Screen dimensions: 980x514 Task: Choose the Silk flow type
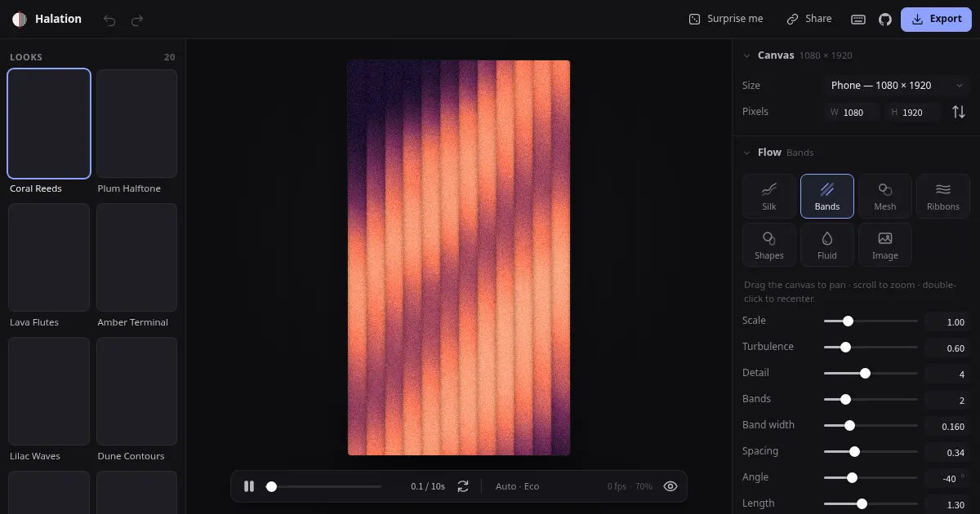(x=769, y=196)
